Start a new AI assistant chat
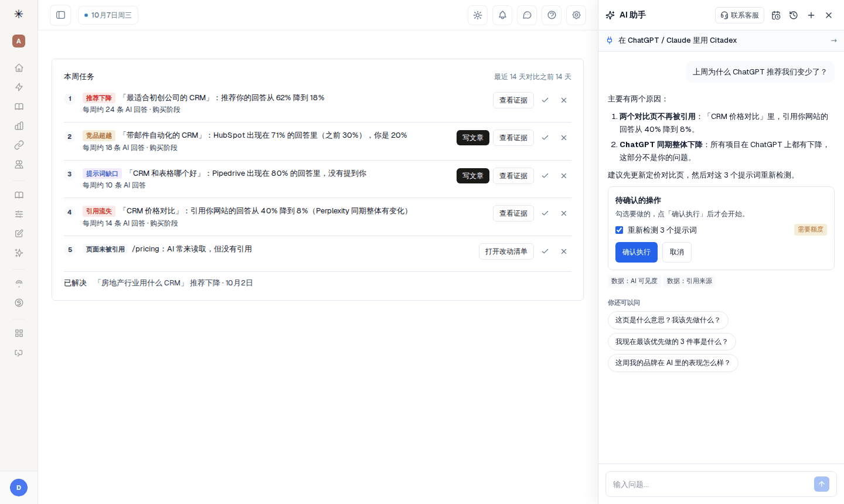Viewport: 844px width, 504px height. [x=811, y=15]
